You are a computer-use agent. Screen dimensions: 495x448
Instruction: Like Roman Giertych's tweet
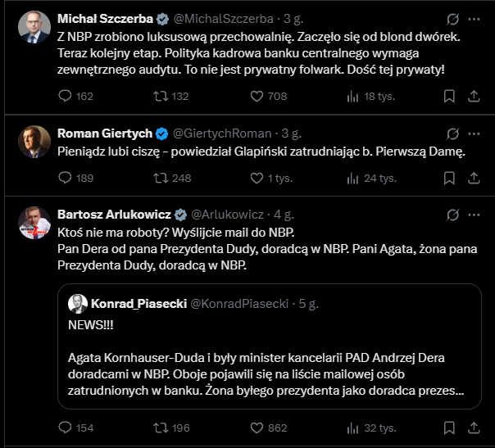click(x=256, y=178)
